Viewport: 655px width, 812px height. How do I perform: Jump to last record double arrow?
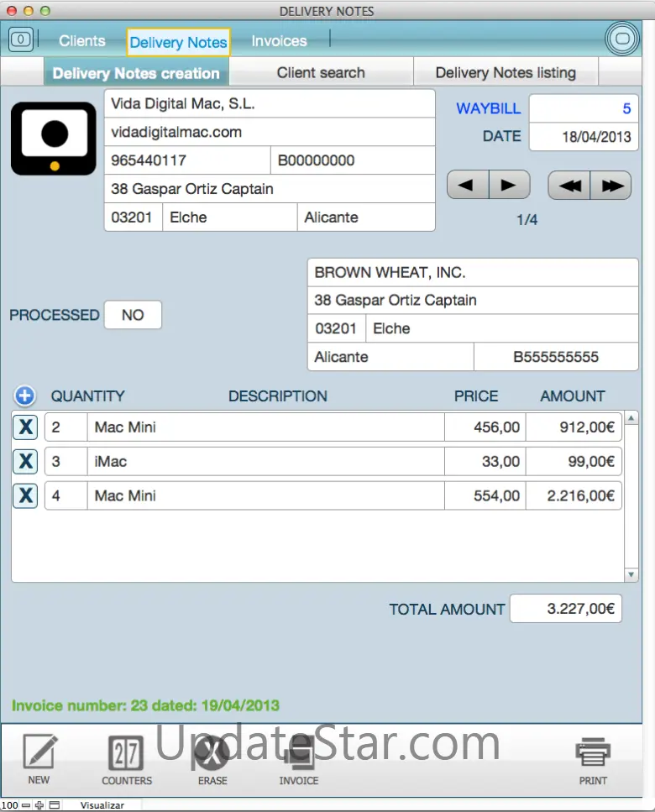(611, 185)
